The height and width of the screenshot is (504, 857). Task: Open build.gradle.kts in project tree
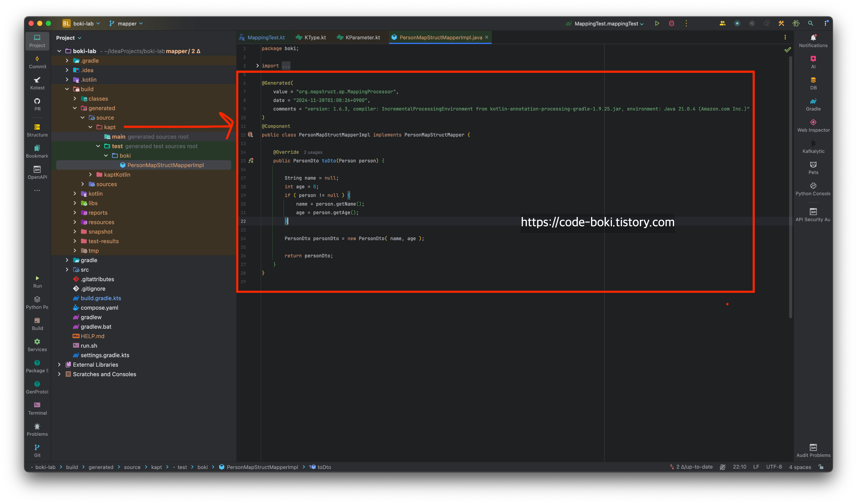(x=101, y=298)
